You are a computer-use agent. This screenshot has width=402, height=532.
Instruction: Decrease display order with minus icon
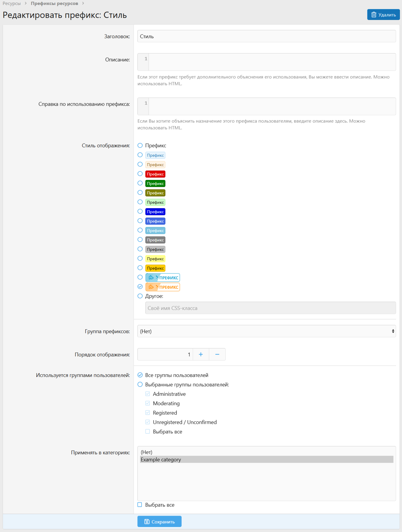217,354
